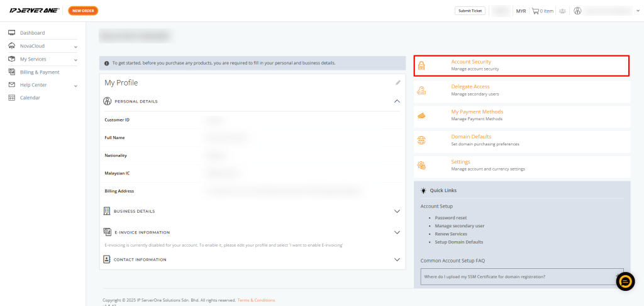Open the Dashboard menu item
The height and width of the screenshot is (306, 644).
(x=33, y=33)
